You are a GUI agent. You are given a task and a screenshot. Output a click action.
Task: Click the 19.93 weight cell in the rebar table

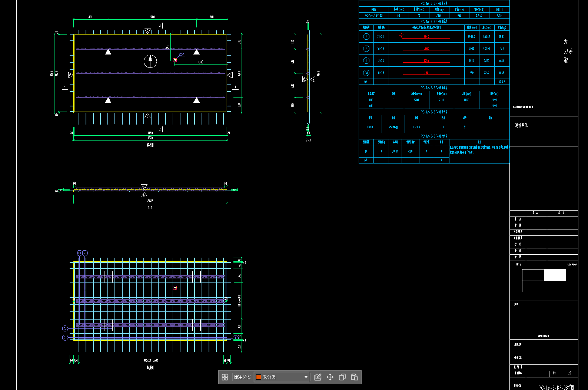pyautogui.click(x=502, y=37)
